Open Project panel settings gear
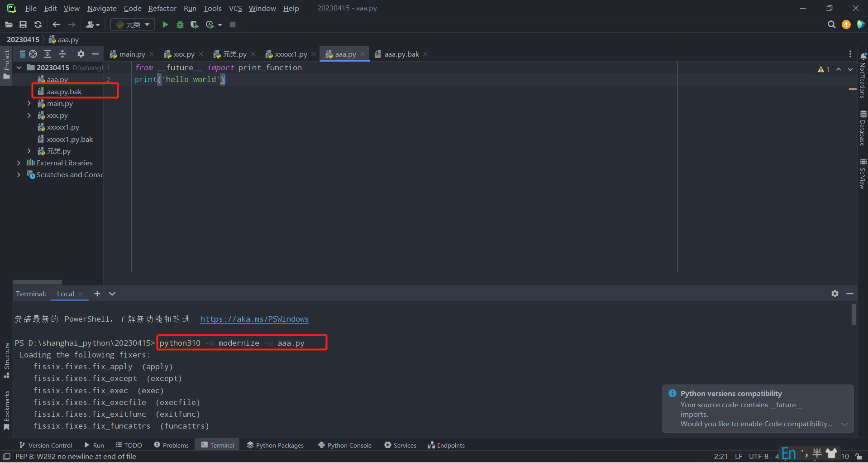Viewport: 868px width, 463px height. point(81,54)
